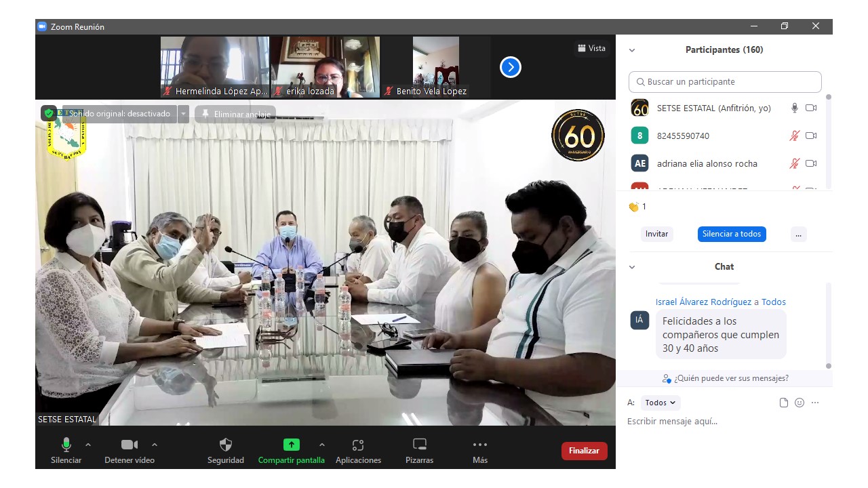Click camera icon for 82455590740
The width and height of the screenshot is (868, 488).
[811, 136]
